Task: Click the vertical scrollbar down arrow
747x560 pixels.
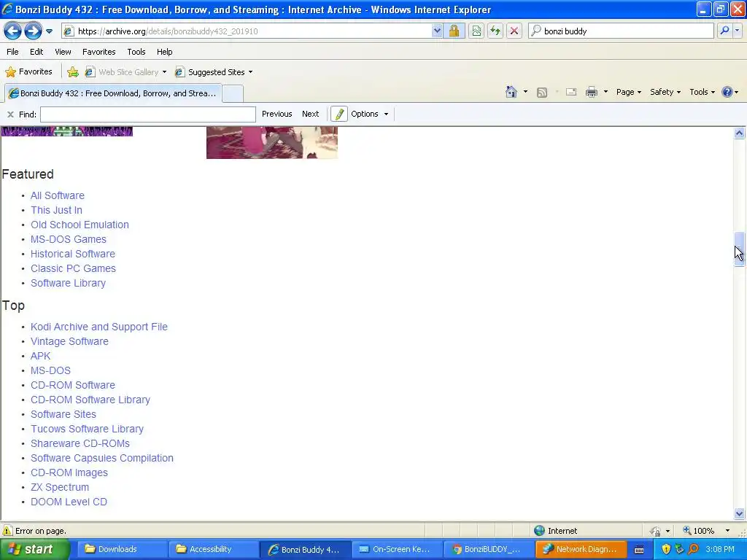Action: pyautogui.click(x=739, y=513)
